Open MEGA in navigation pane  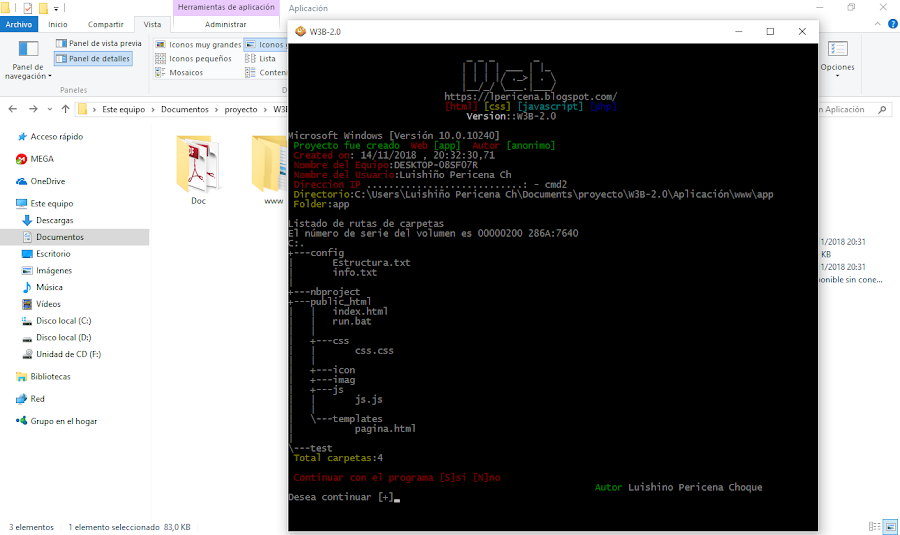coord(34,159)
